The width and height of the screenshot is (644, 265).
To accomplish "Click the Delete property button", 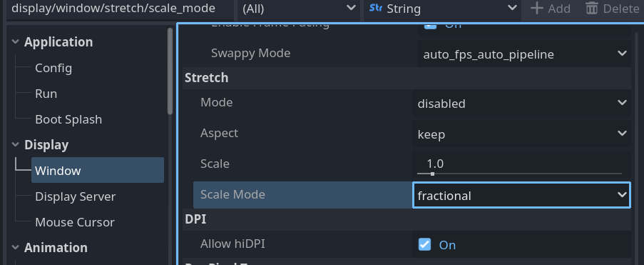I will click(x=612, y=9).
